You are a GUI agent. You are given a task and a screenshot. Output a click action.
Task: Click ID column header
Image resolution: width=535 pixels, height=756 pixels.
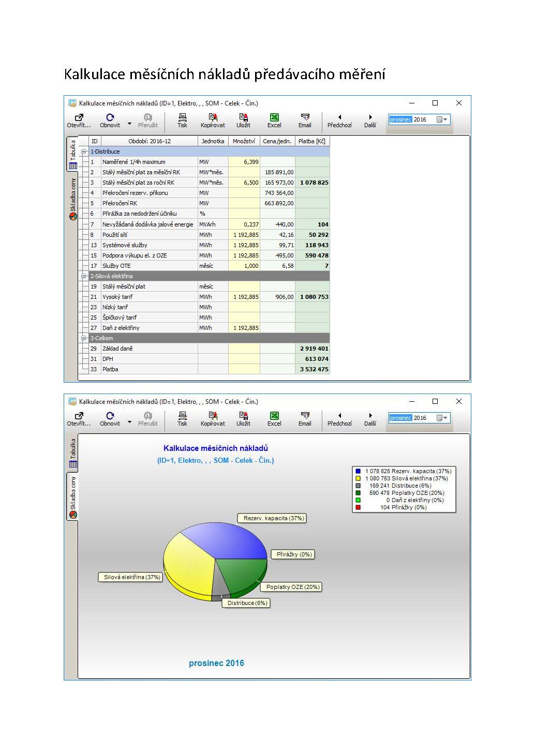pos(95,141)
